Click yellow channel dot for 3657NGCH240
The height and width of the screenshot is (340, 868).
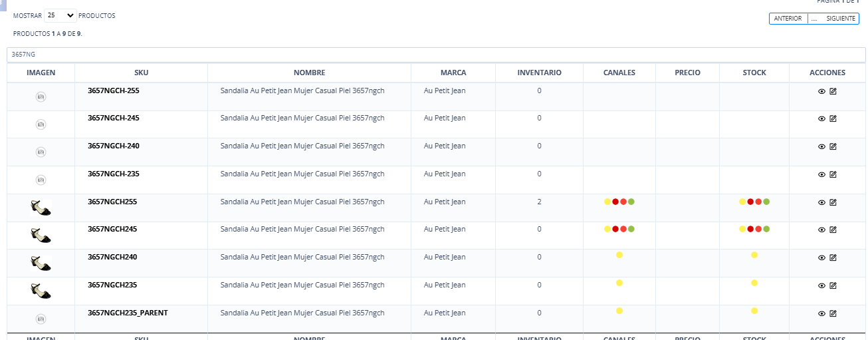pyautogui.click(x=619, y=255)
